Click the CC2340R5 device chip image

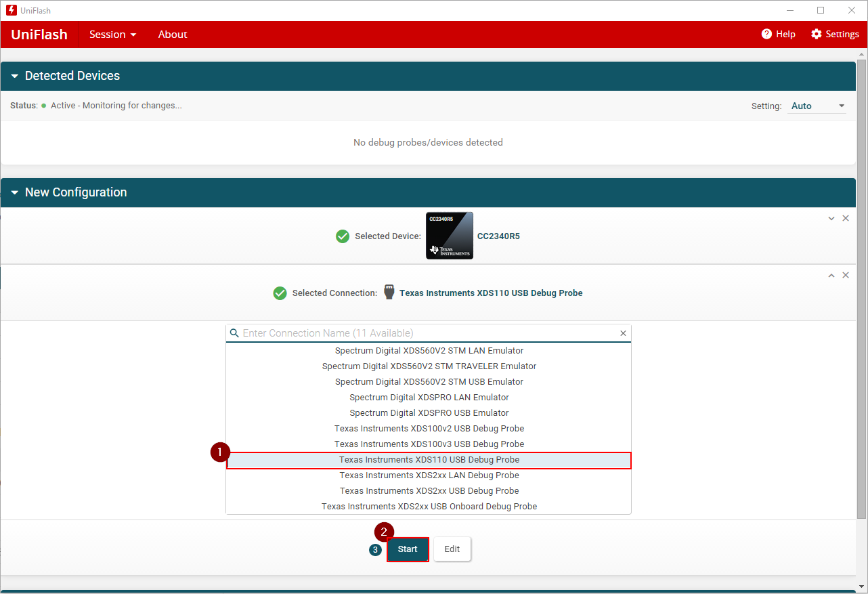coord(450,236)
